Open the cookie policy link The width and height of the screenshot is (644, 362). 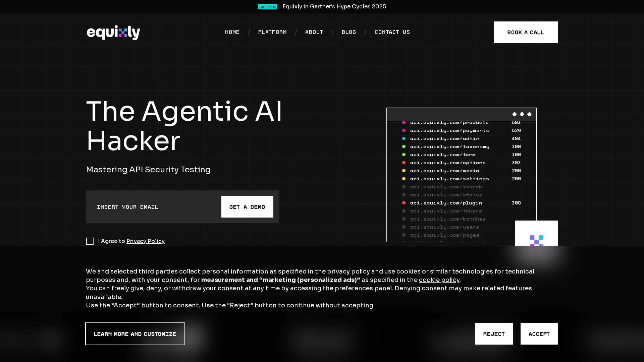[439, 280]
